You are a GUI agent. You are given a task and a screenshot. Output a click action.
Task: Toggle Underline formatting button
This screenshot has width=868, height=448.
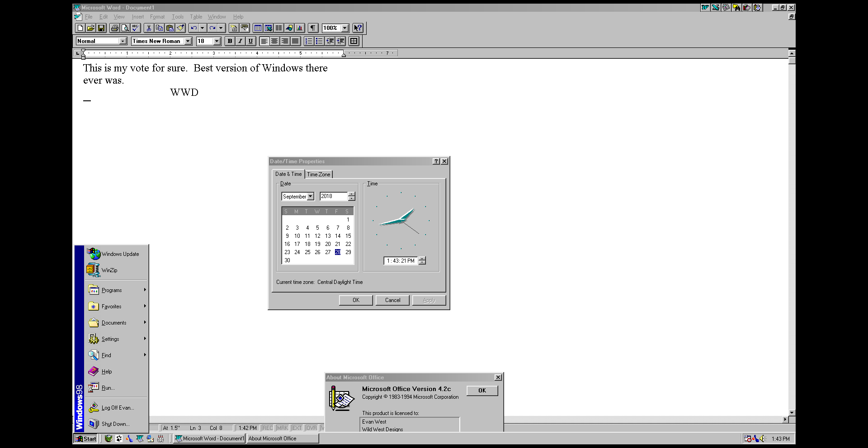[x=251, y=41]
